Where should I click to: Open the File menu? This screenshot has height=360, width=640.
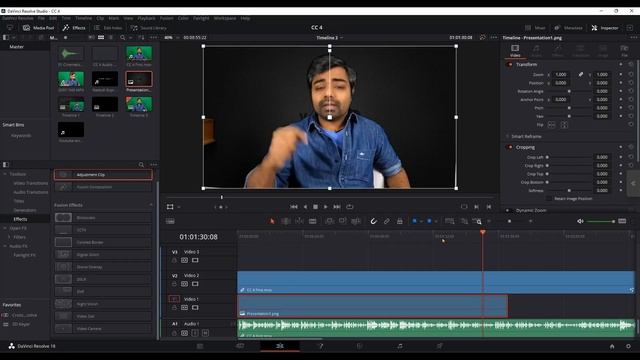click(41, 18)
